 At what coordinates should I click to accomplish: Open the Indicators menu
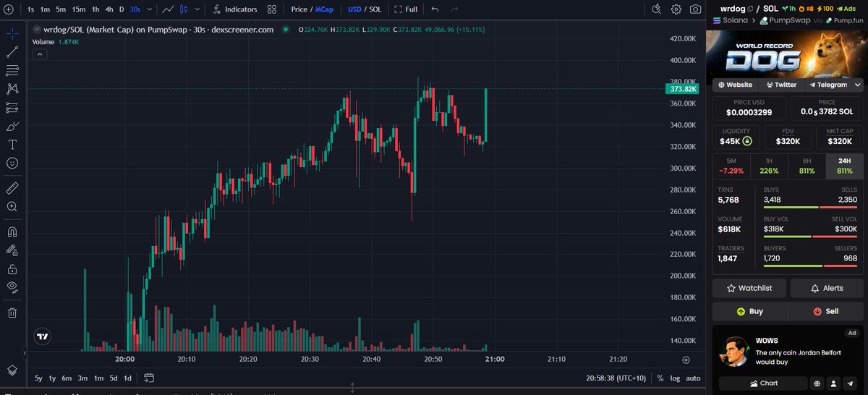point(236,9)
